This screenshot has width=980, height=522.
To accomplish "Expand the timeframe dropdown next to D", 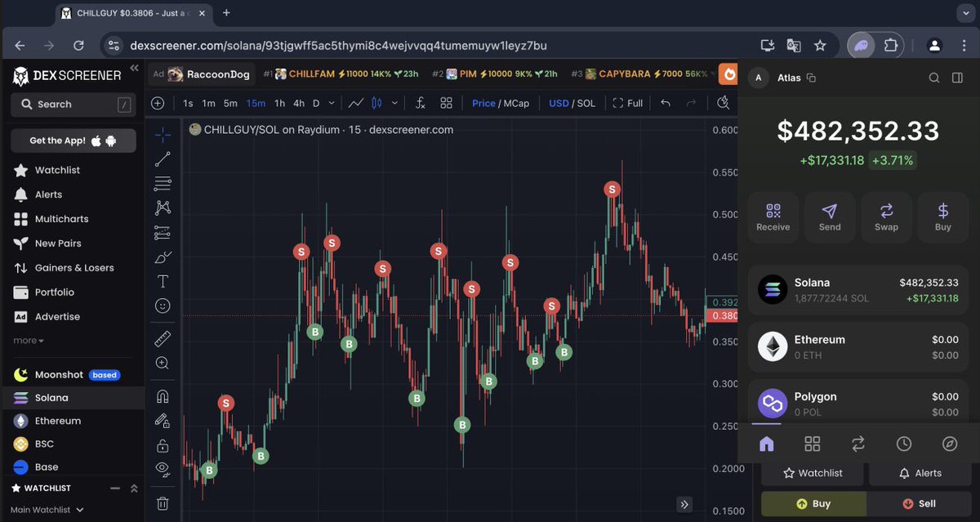I will click(x=331, y=103).
